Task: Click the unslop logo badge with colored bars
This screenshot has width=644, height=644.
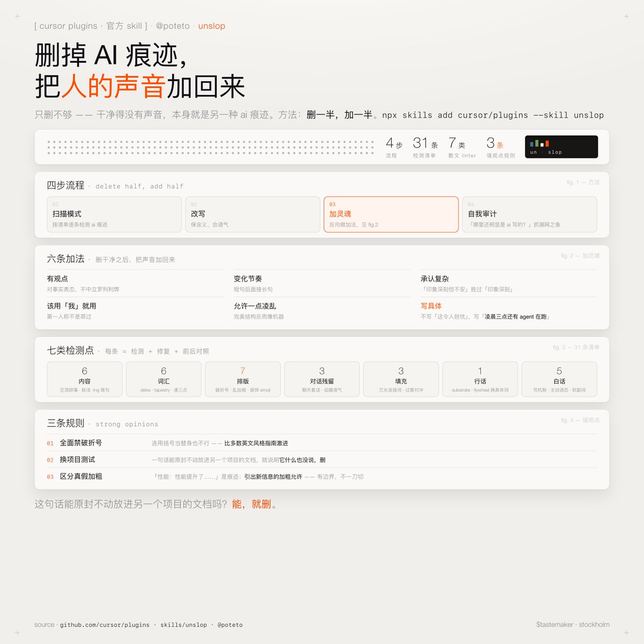Action: point(561,147)
